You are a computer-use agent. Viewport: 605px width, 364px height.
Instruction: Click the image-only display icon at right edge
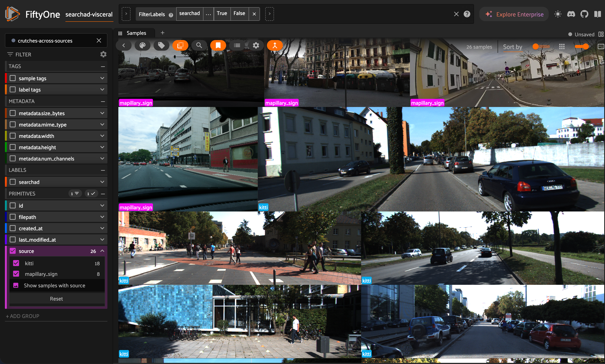point(601,47)
